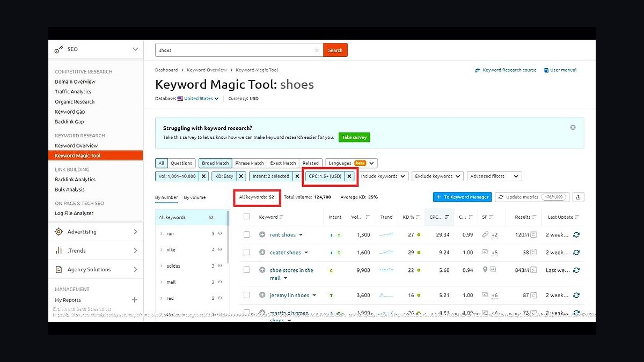
Task: Open SERP results icon for rent shoes
Action: [x=534, y=235]
